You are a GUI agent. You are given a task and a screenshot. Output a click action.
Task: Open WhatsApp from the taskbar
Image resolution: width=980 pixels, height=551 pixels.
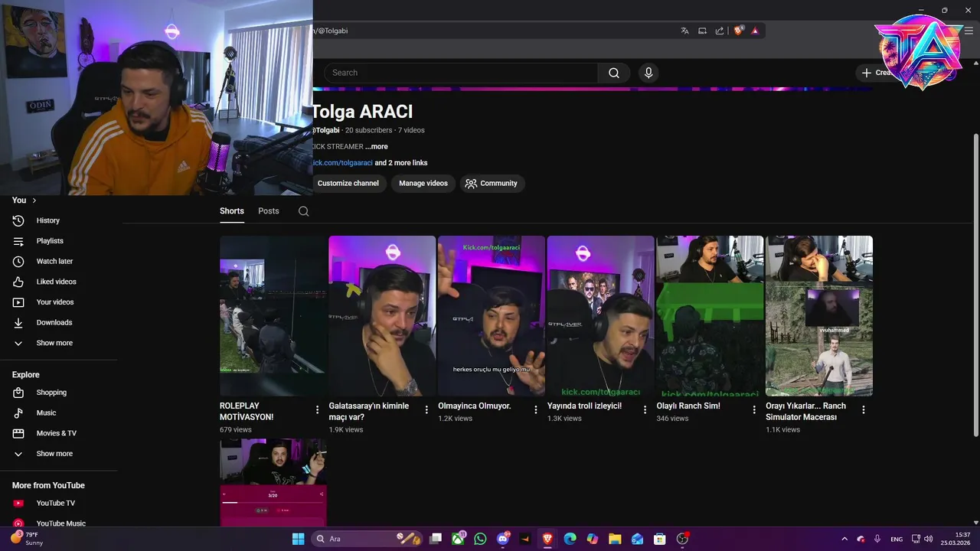click(480, 539)
